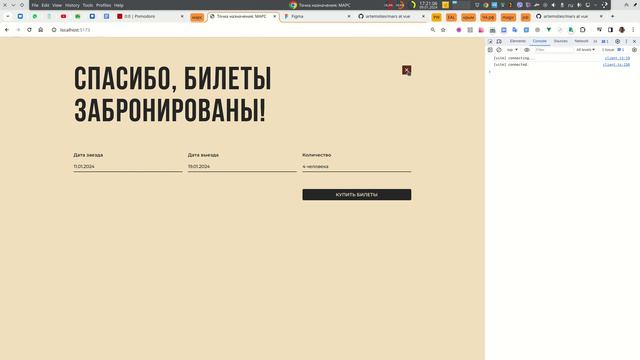Open the Edit menu
The image size is (640, 360).
[x=45, y=5]
